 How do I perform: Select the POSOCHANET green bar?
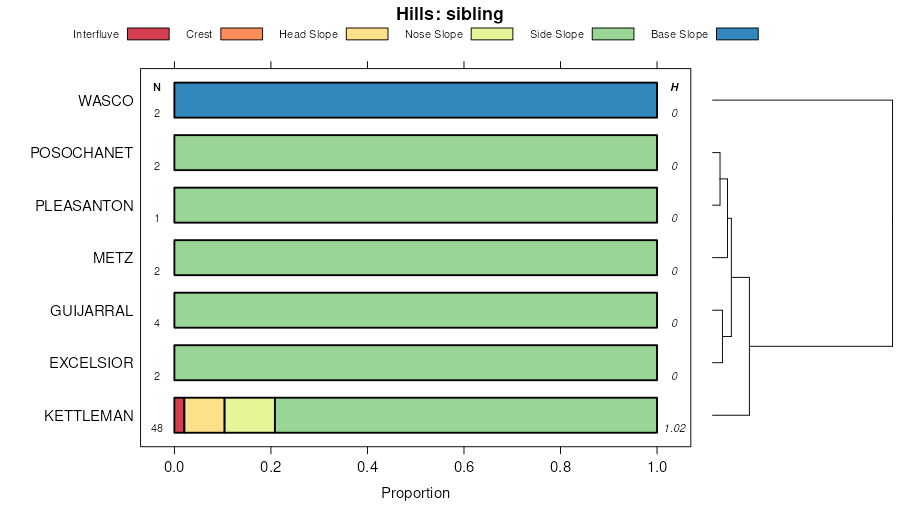tap(415, 152)
